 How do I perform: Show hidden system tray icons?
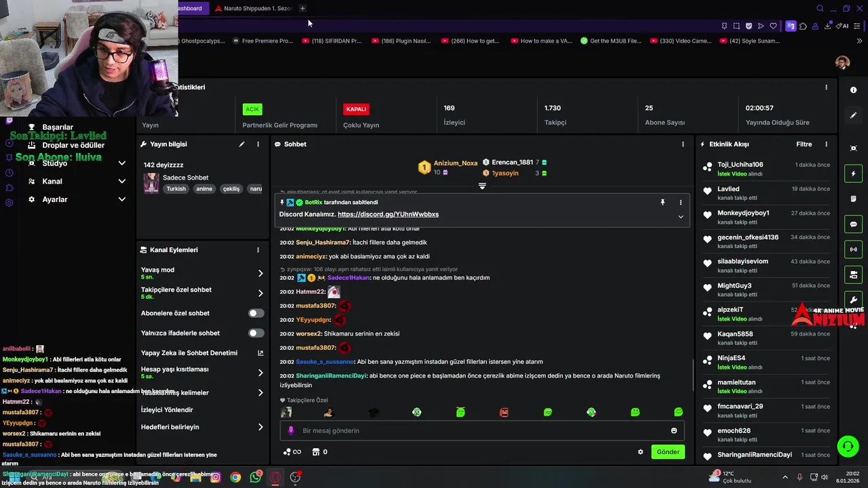(785, 477)
